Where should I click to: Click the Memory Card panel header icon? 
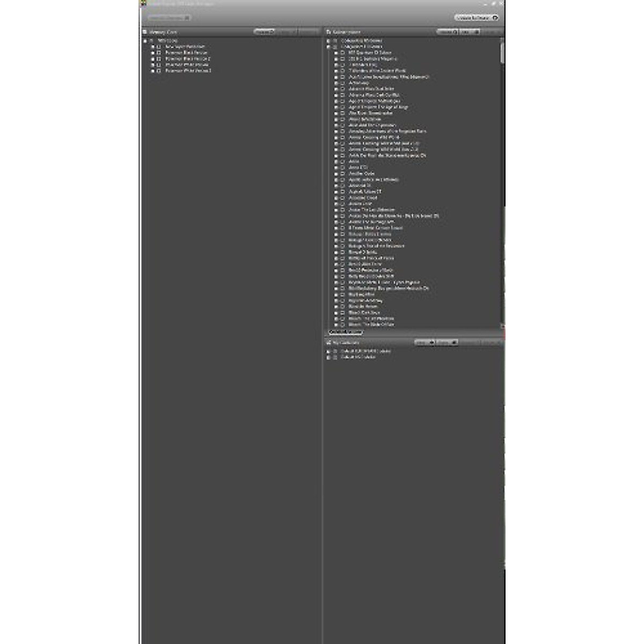[x=145, y=32]
